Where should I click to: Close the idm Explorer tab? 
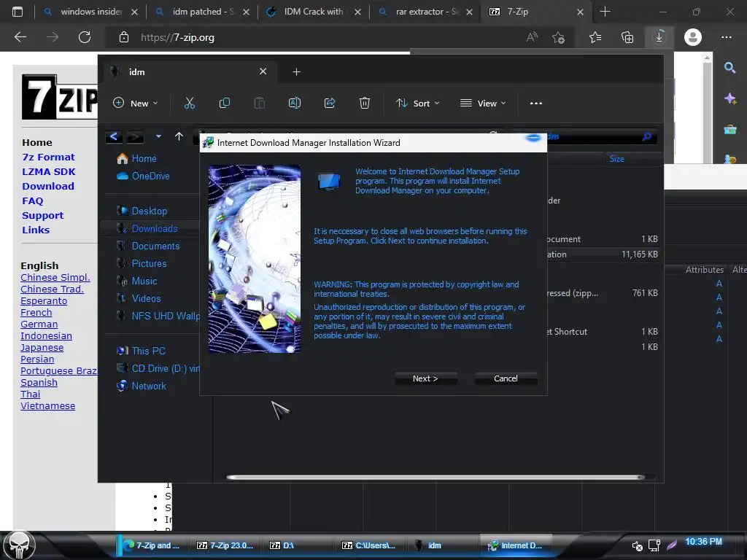(x=263, y=71)
